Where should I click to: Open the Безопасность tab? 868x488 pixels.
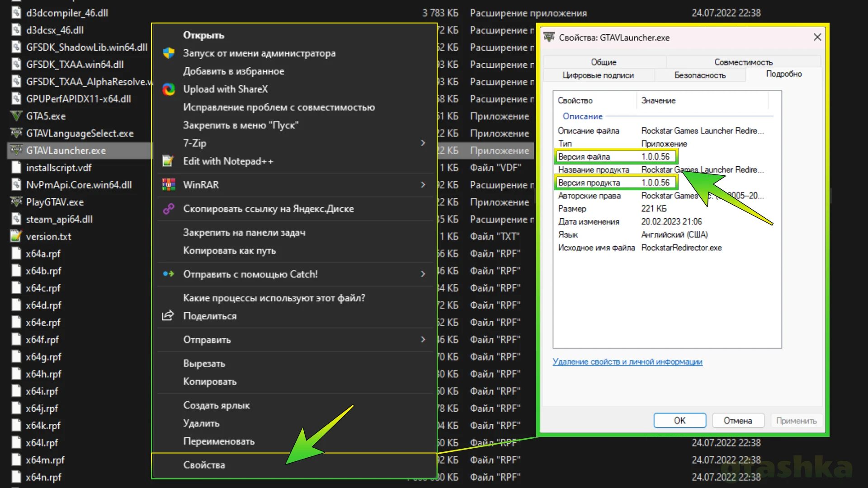(x=700, y=75)
